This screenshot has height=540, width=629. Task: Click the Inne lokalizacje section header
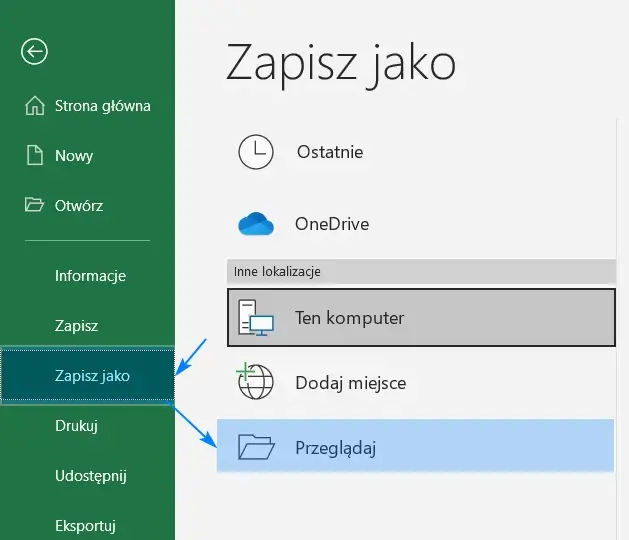(x=421, y=272)
